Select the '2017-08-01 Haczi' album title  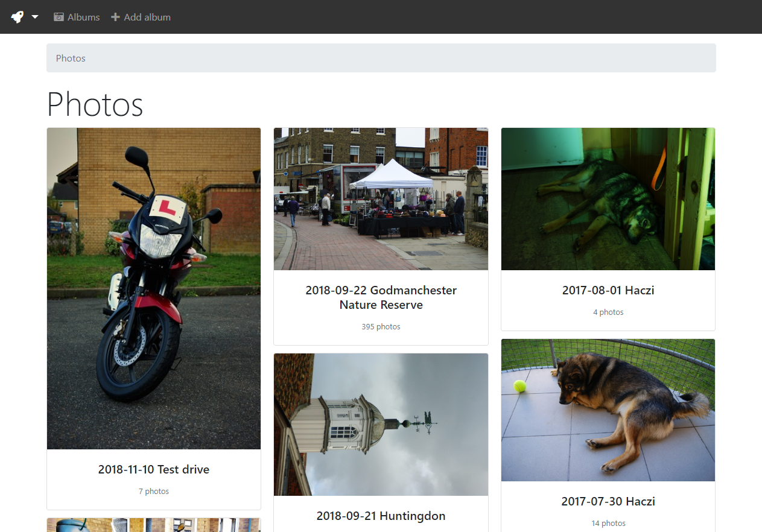click(608, 290)
